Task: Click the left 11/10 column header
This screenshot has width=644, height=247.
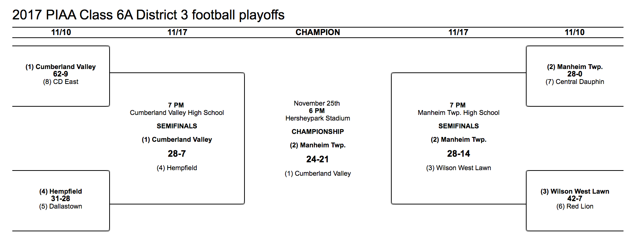Action: [x=61, y=32]
